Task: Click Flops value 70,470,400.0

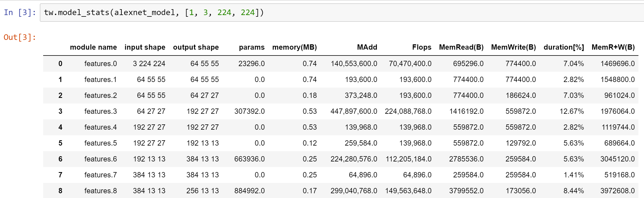Action: click(x=410, y=64)
